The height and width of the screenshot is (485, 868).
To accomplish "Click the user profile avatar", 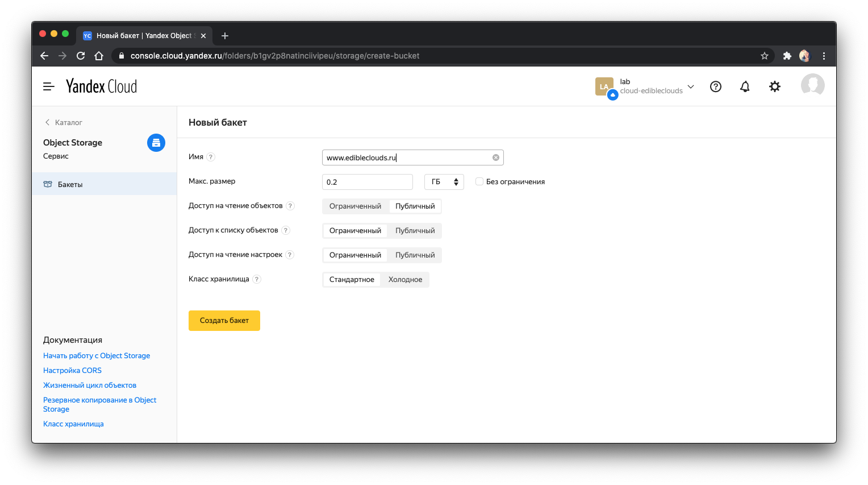I will click(812, 85).
